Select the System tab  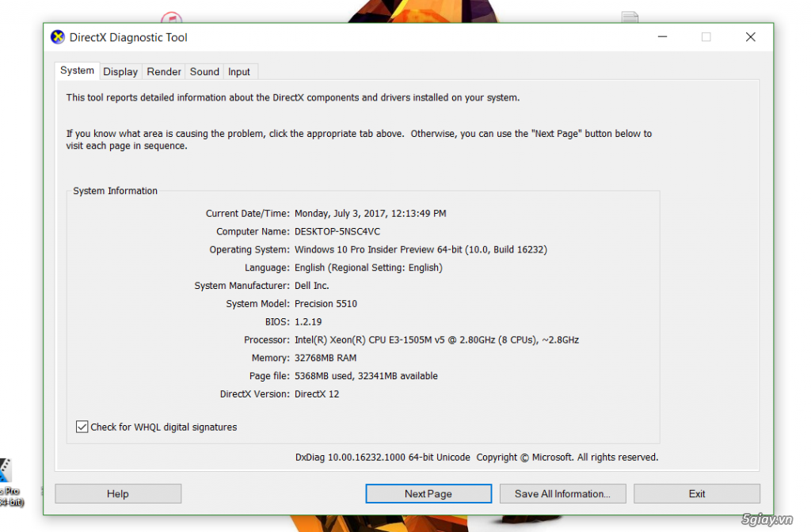click(77, 70)
